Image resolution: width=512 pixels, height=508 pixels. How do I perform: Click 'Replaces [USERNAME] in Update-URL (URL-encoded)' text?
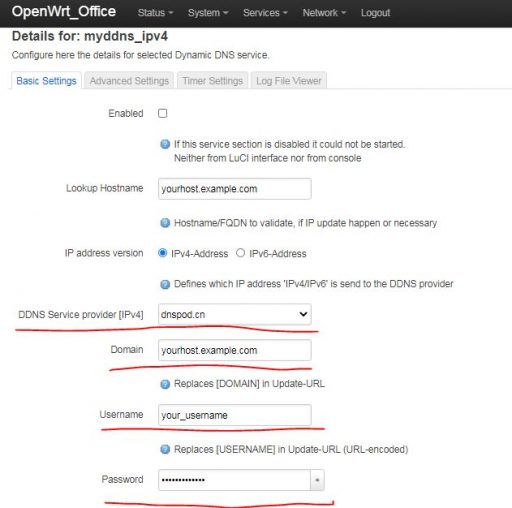pyautogui.click(x=291, y=449)
